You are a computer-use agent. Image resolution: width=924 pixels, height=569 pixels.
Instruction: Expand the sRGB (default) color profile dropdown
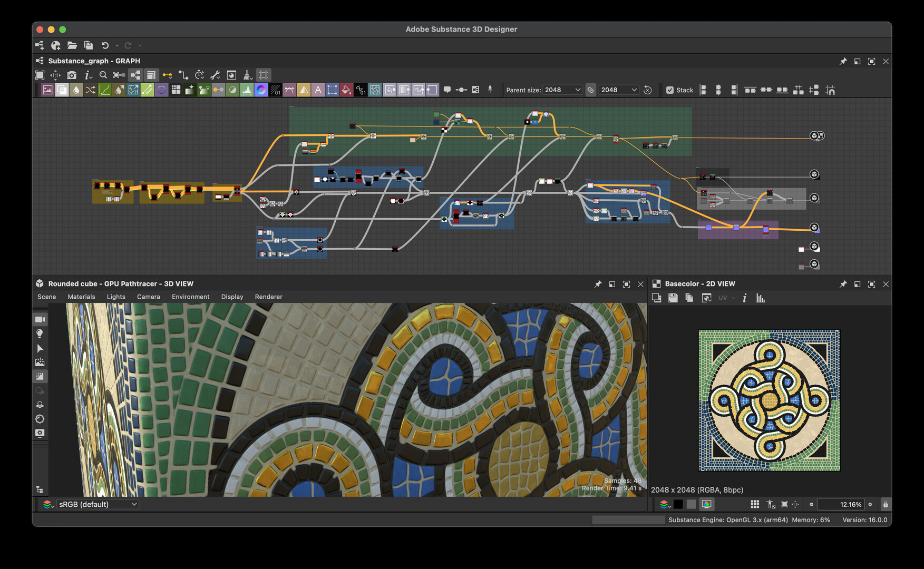(x=98, y=505)
